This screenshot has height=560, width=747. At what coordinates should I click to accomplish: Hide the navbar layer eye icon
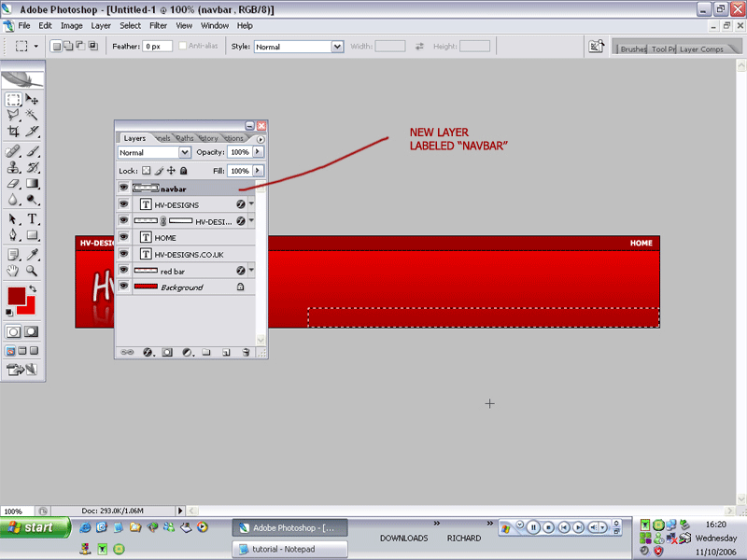coord(123,188)
